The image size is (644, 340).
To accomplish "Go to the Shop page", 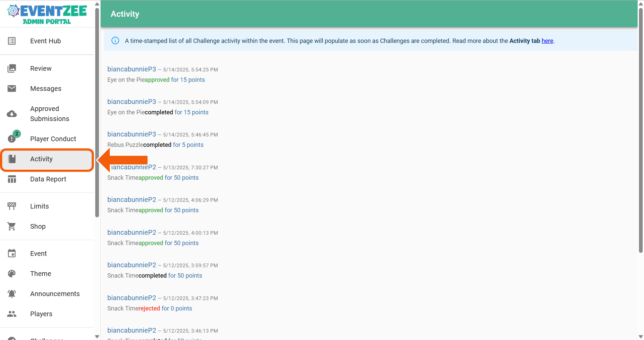I will (x=47, y=226).
